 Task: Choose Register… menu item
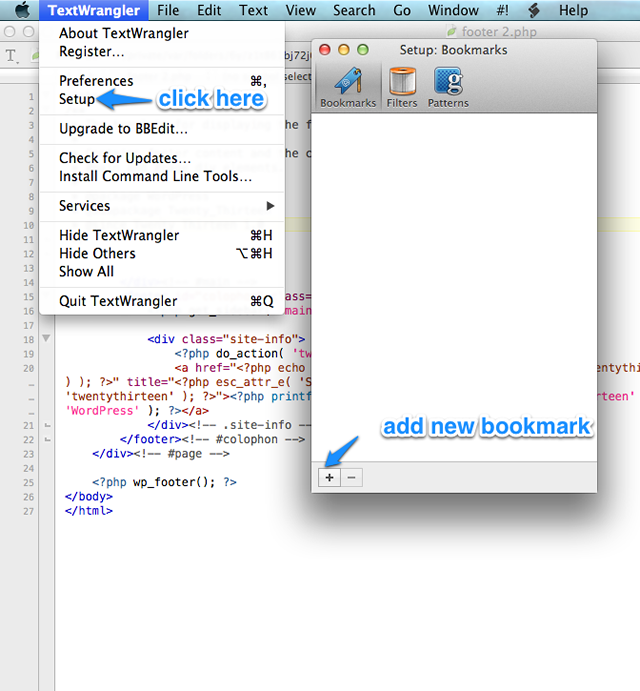click(162, 51)
